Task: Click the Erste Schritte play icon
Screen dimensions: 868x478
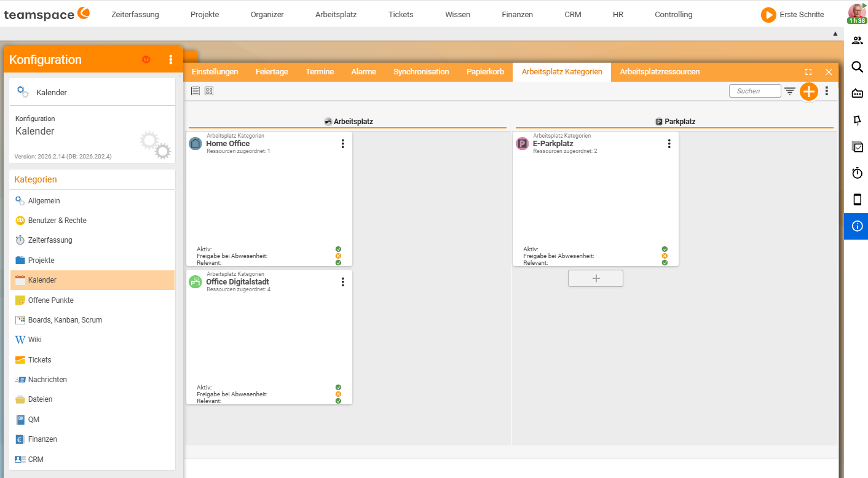Action: (x=768, y=15)
